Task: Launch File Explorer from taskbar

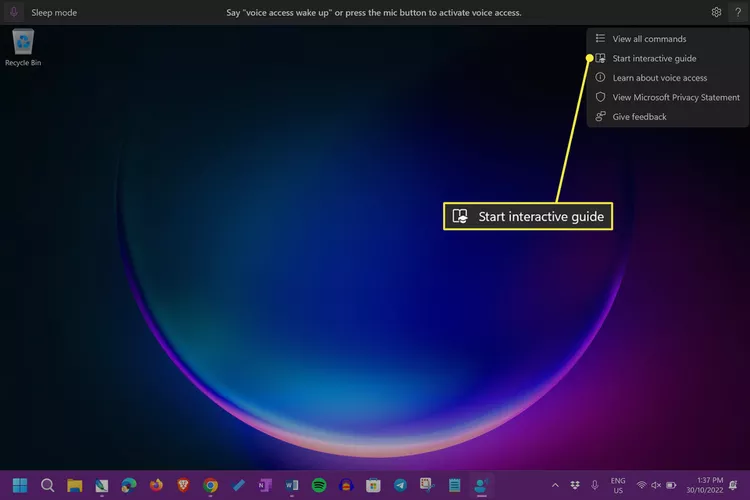Action: pyautogui.click(x=74, y=485)
